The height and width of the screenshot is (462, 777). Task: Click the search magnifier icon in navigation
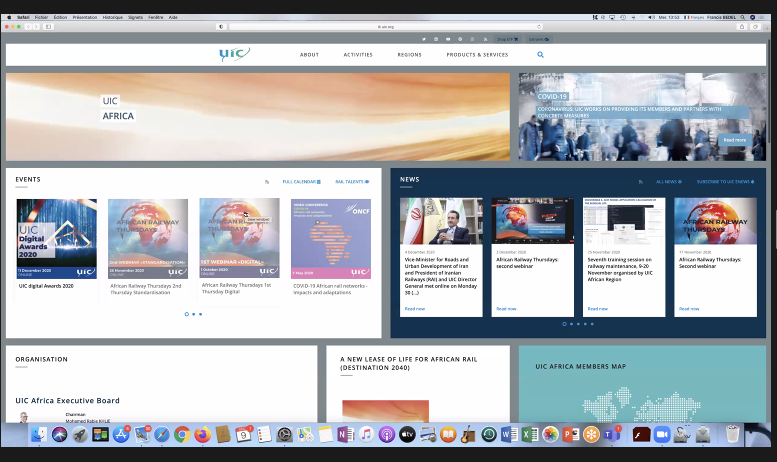coord(541,55)
